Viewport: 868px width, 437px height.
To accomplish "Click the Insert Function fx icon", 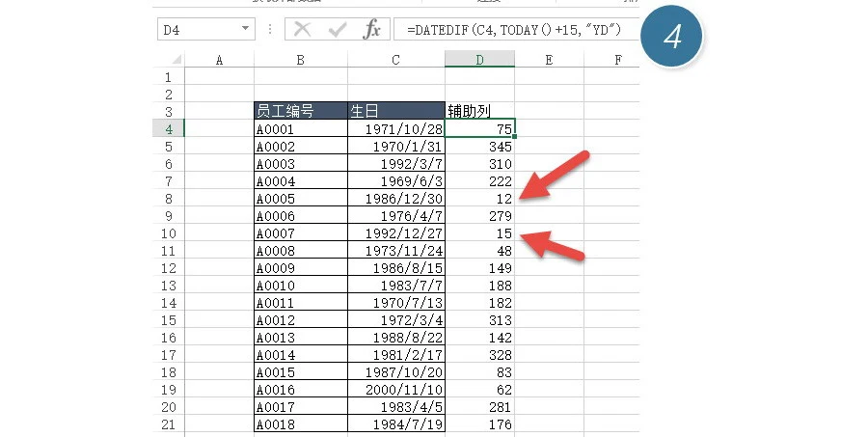I will tap(371, 30).
